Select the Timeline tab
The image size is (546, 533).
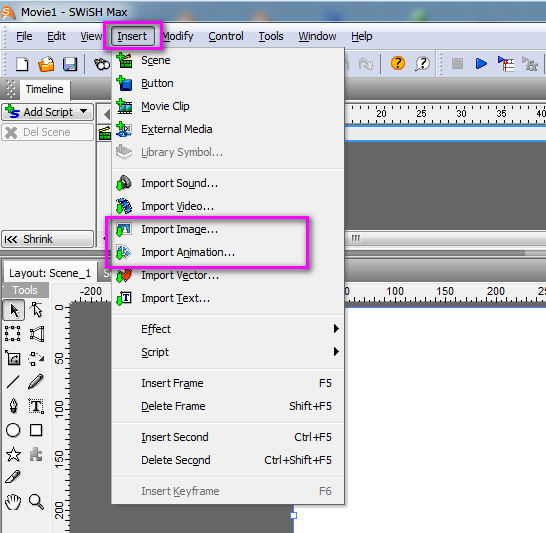click(45, 89)
